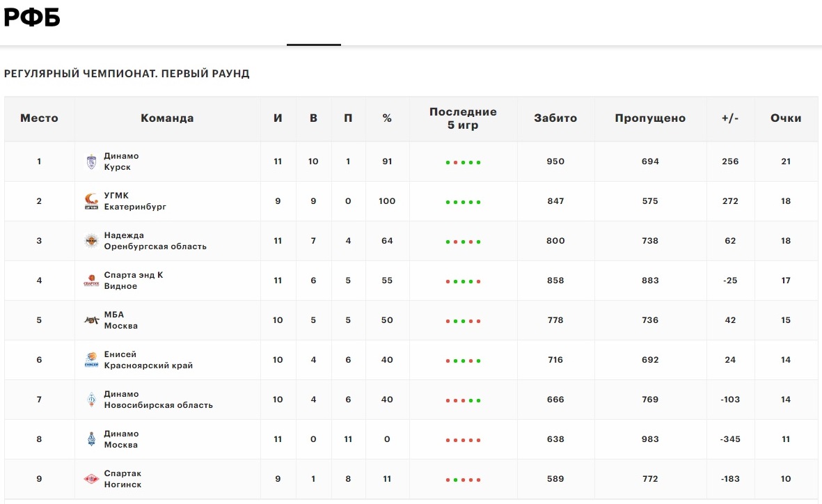
Task: Click Динамо Курск's 950 scored points
Action: [x=555, y=162]
